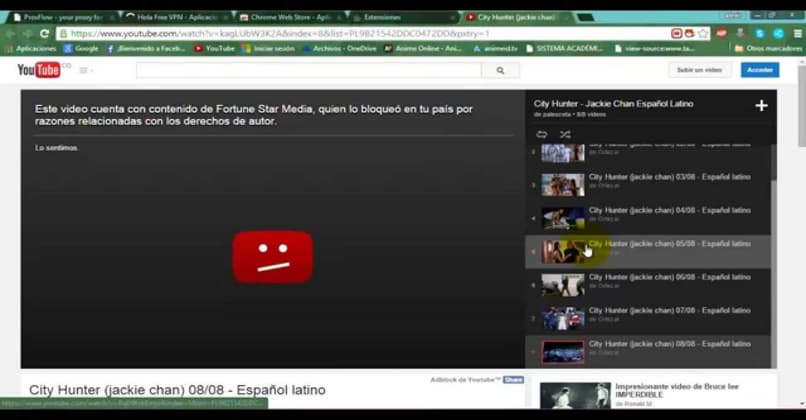Open the YouTube guide menu icon
Screen dimensions: 806x420
[x=84, y=70]
